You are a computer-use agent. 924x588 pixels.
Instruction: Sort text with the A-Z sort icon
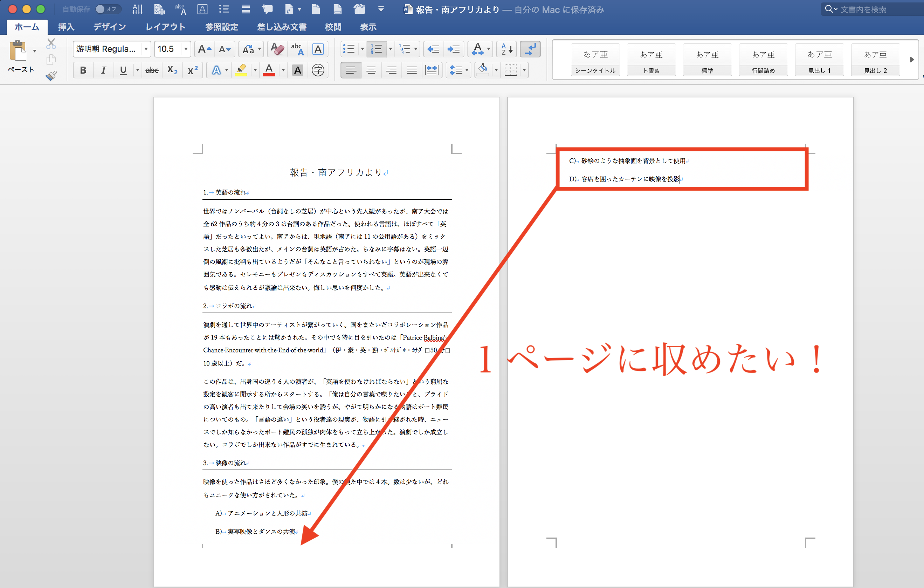coord(506,49)
